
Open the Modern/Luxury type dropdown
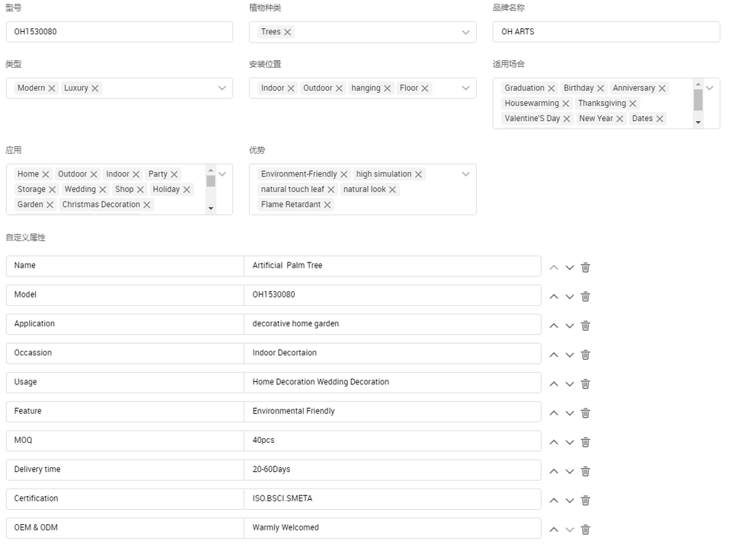222,88
